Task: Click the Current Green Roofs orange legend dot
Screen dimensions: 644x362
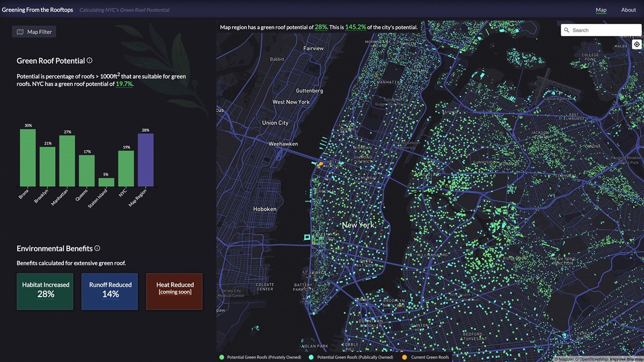Action: [x=405, y=357]
